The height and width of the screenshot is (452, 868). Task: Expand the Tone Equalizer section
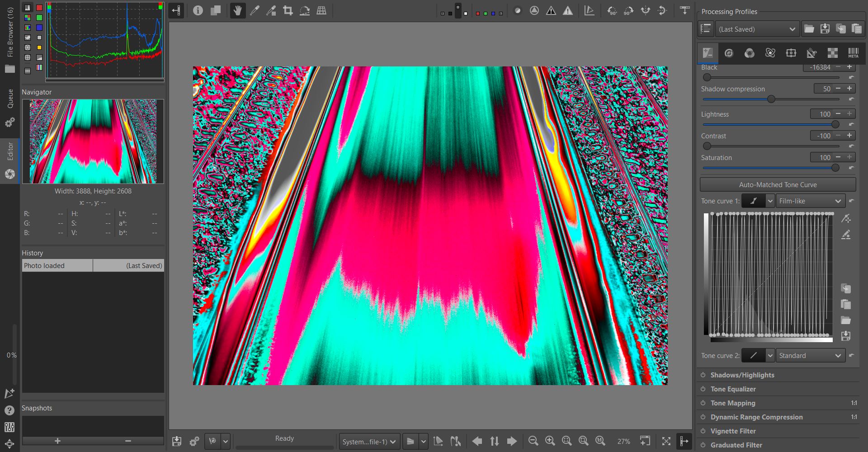click(x=733, y=389)
